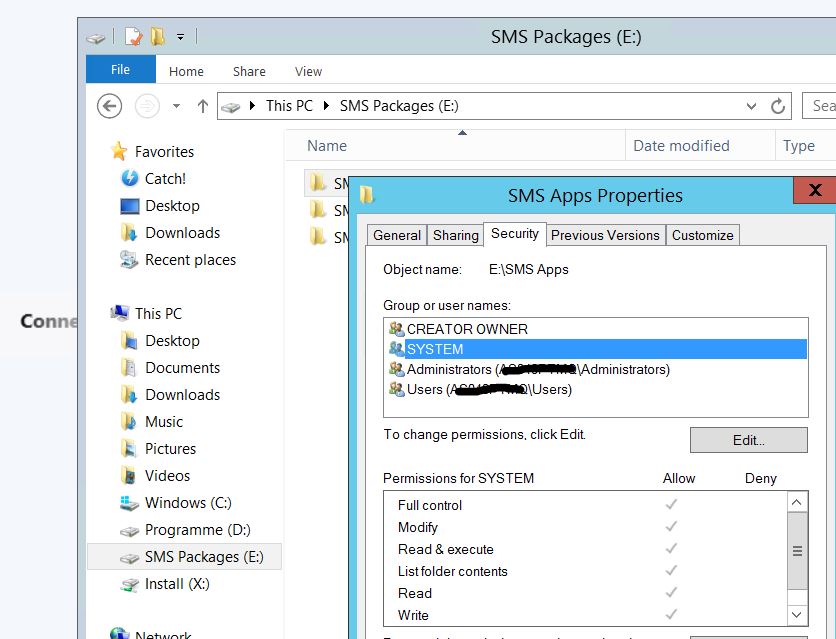This screenshot has height=639, width=836.
Task: Go up one level with the Up arrow
Action: pos(203,106)
